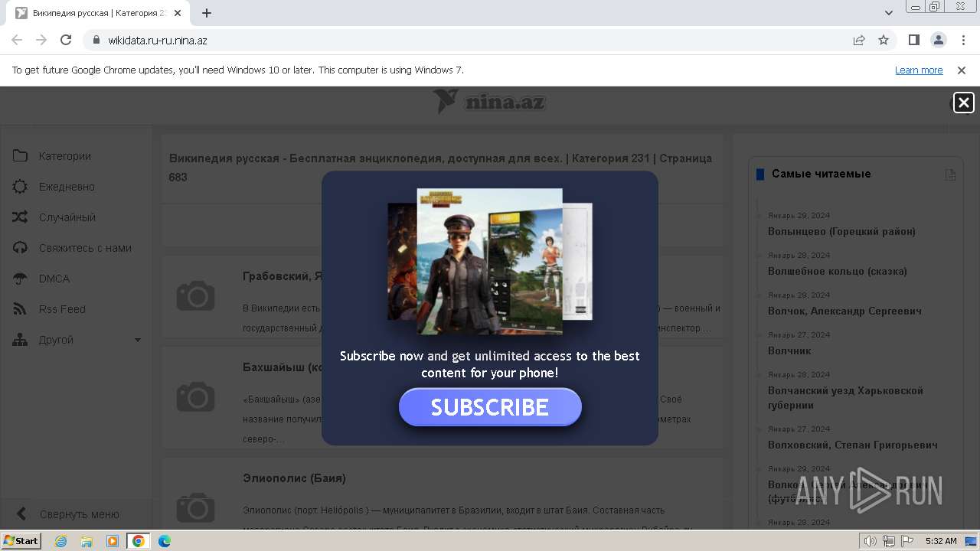Open the Волшебное кольцо (сказка) article

[838, 271]
